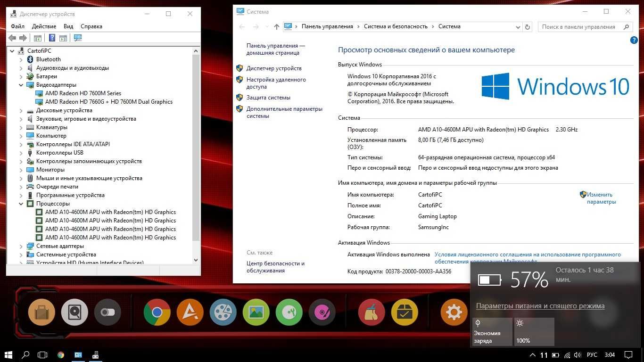Open the Файл menu
Viewport: 644px width, 362px height.
point(17,26)
